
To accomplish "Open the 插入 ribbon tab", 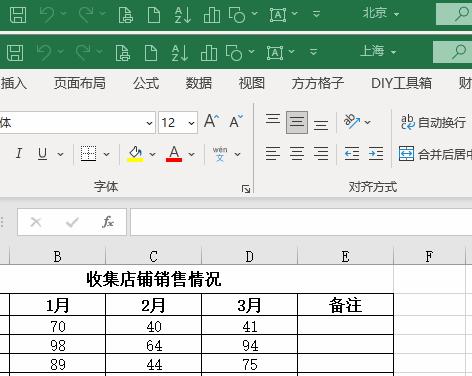I will [14, 83].
